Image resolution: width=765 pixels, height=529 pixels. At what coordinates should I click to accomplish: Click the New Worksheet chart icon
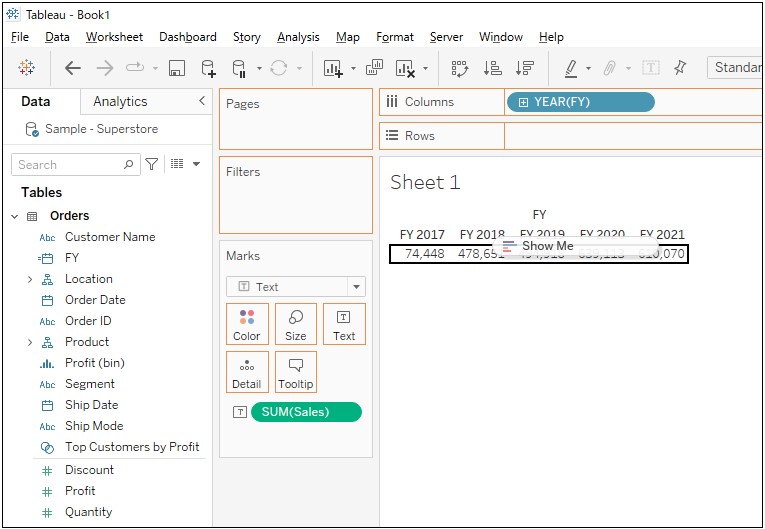click(x=334, y=68)
